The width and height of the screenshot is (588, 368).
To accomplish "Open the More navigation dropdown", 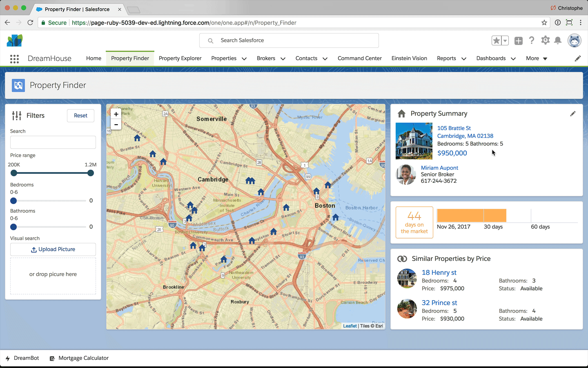I will pos(537,58).
